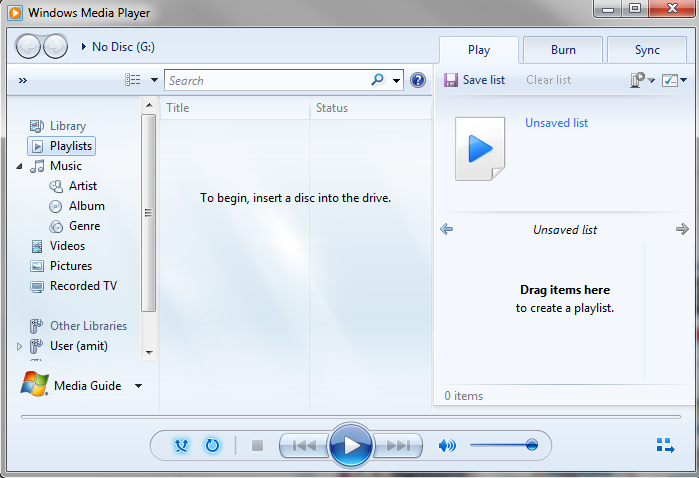Open the Genre category
This screenshot has height=478, width=699.
click(84, 226)
